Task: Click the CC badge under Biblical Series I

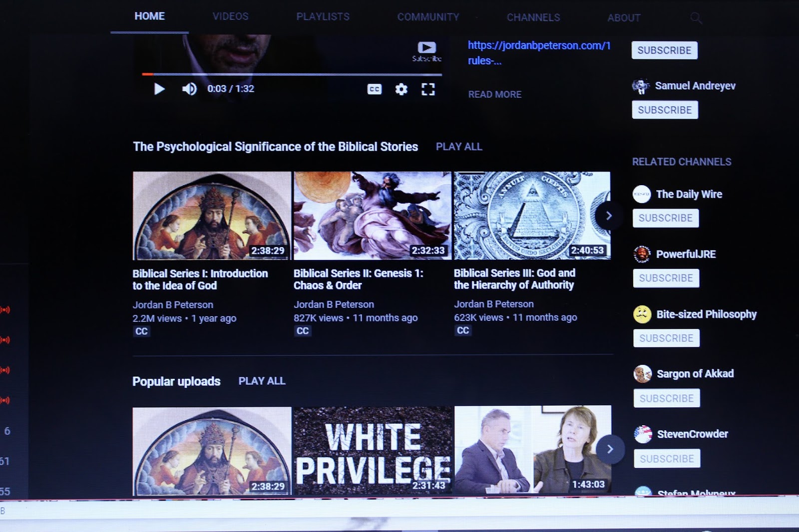Action: pos(141,331)
